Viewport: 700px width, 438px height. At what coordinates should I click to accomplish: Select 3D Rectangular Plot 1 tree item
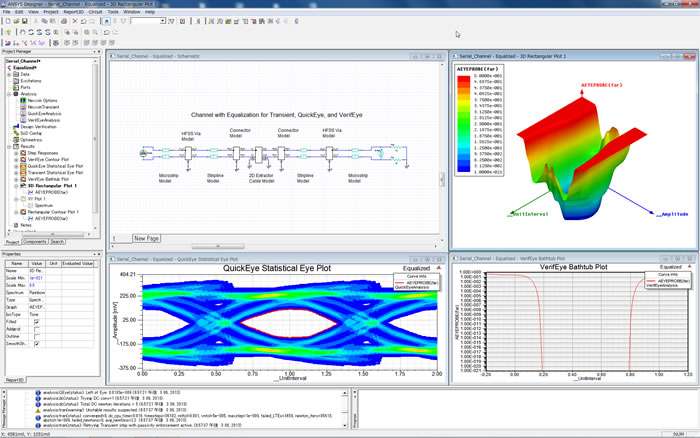coord(52,186)
